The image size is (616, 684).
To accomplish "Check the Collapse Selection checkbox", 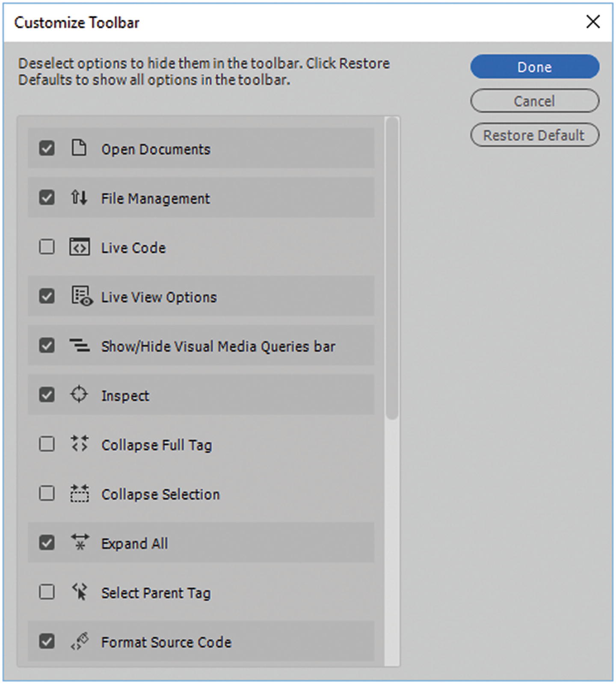I will coord(47,493).
